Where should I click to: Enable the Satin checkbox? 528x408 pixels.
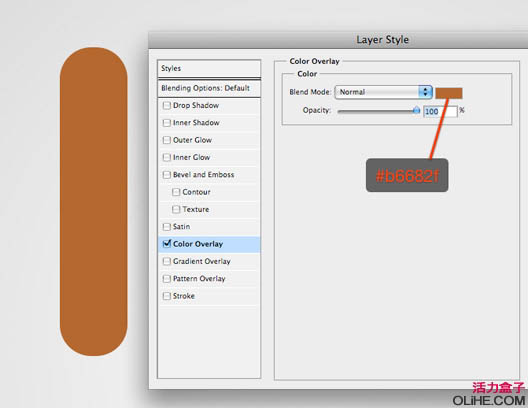coord(167,227)
